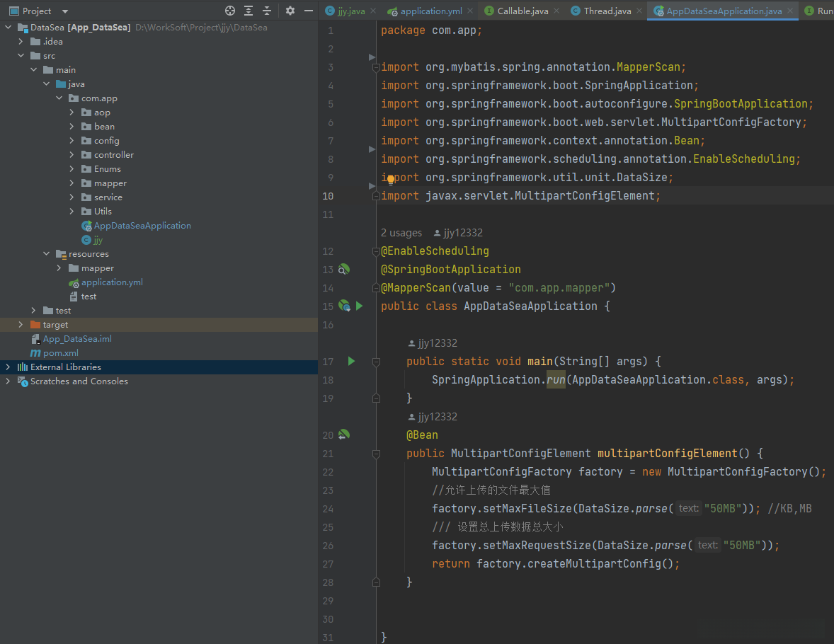Viewport: 834px width, 644px height.
Task: Switch to the Thread.java tab
Action: pyautogui.click(x=607, y=11)
